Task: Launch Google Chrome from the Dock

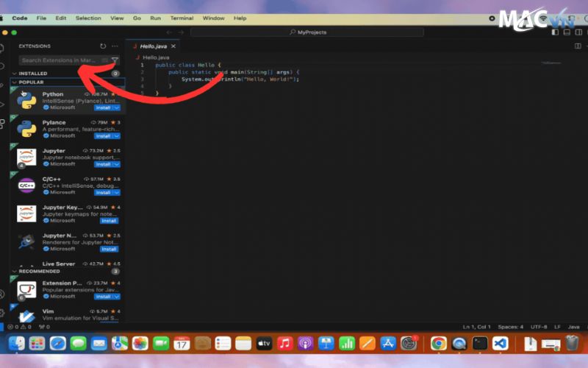Action: (438, 343)
